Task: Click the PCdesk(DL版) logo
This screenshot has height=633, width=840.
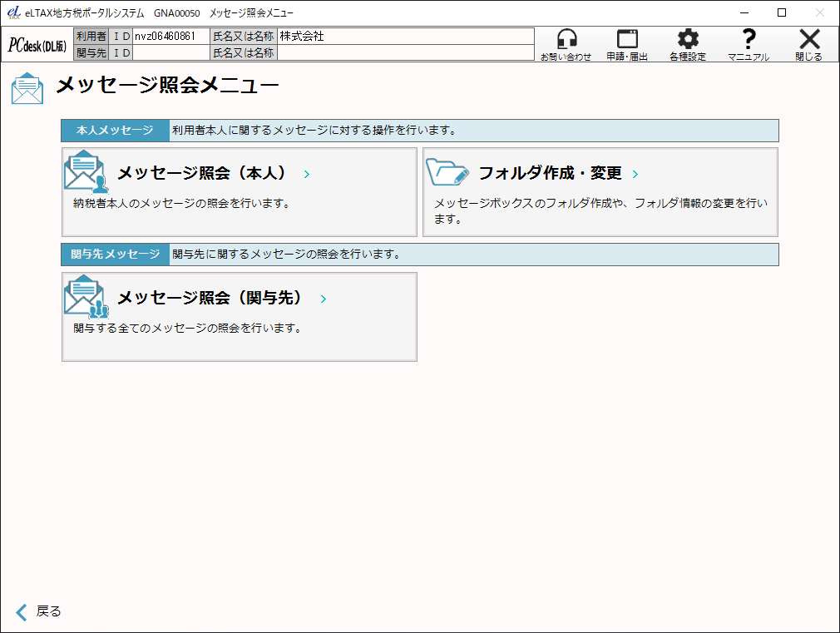Action: pyautogui.click(x=37, y=45)
